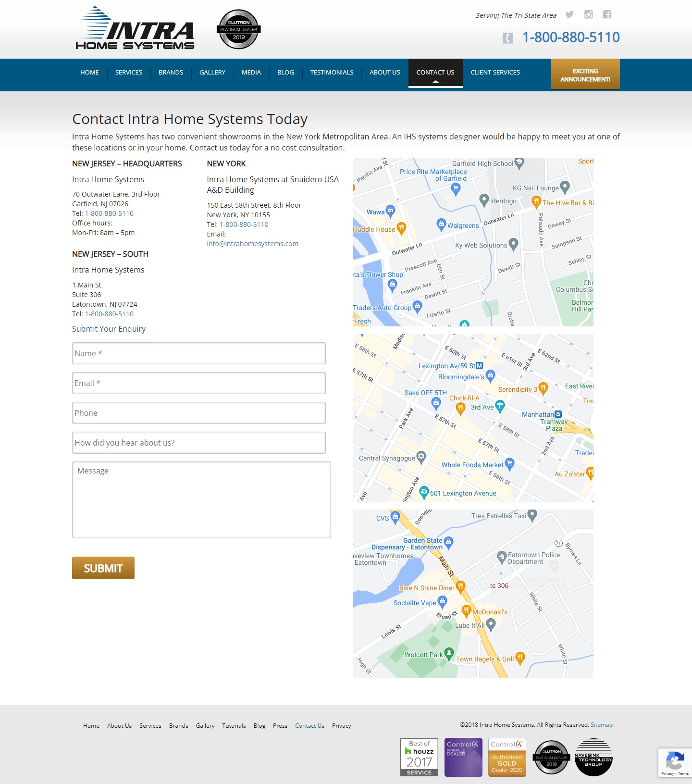This screenshot has height=784, width=692.
Task: Open the SERVICES nav item
Action: click(129, 72)
